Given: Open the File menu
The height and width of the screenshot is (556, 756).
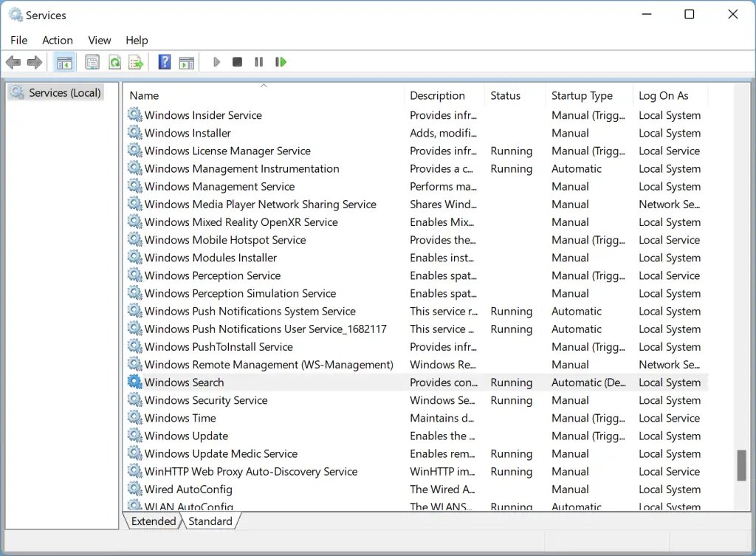Looking at the screenshot, I should [18, 40].
